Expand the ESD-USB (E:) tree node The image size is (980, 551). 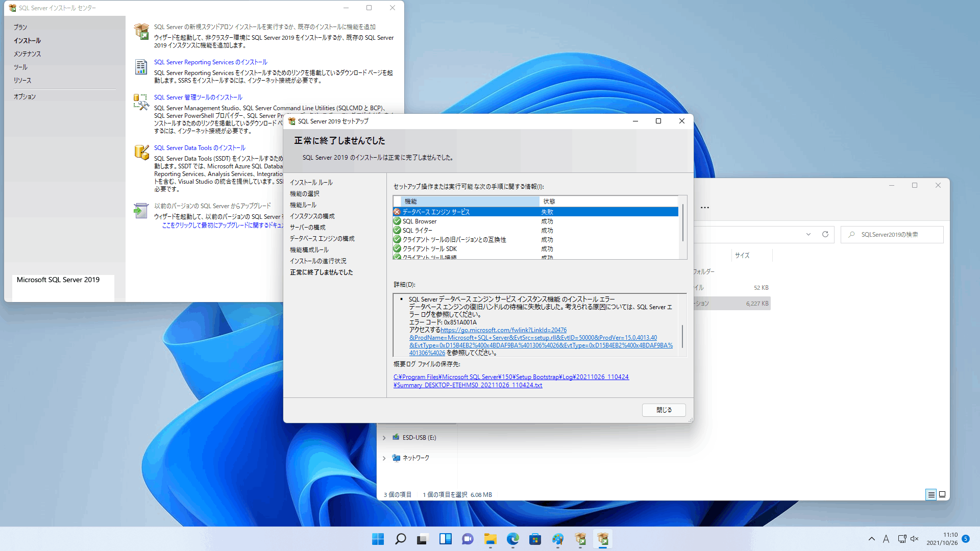(x=384, y=438)
